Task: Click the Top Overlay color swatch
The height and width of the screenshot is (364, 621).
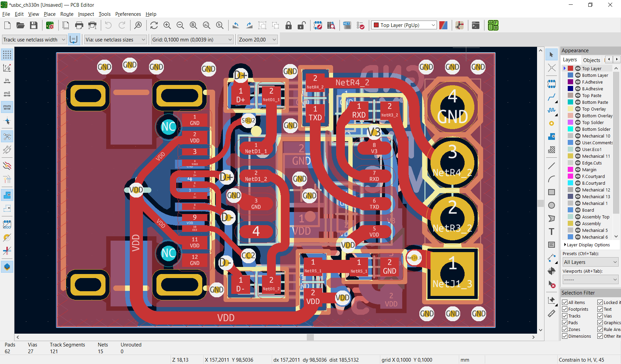Action: 570,109
